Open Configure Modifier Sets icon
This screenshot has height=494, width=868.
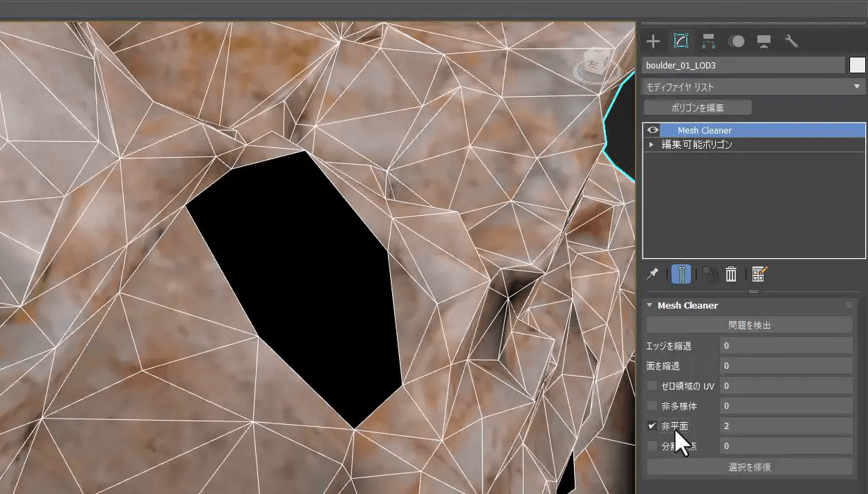coord(759,275)
